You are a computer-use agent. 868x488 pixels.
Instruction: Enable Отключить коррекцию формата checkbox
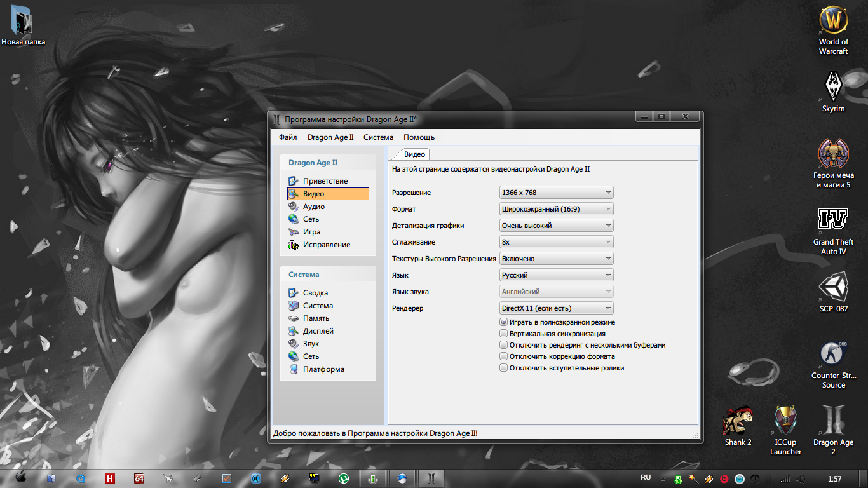point(504,356)
